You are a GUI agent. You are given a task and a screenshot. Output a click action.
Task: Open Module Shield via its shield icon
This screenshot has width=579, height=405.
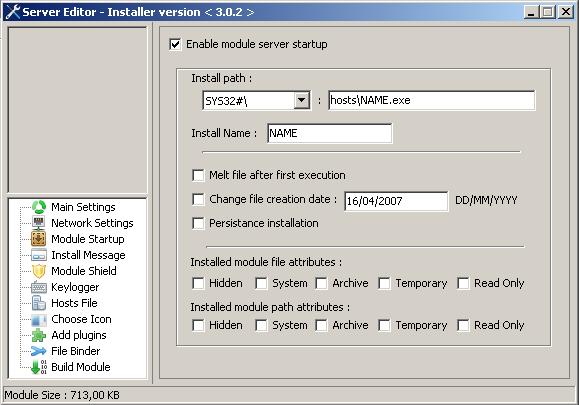point(39,271)
